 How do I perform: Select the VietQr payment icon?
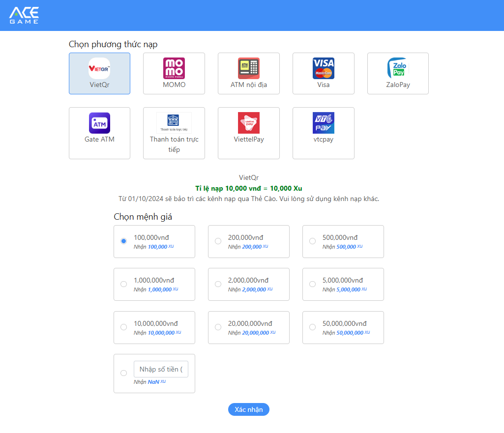point(99,68)
